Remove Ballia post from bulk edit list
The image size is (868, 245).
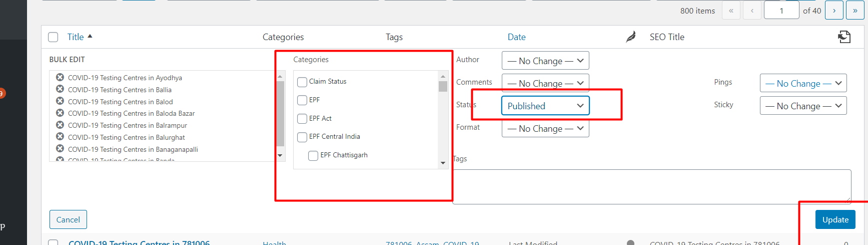[60, 89]
